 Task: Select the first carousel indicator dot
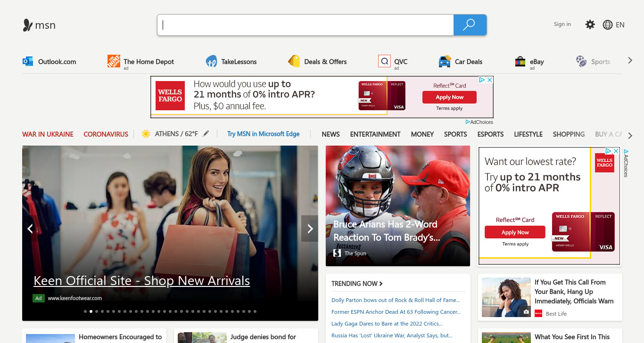tap(85, 311)
